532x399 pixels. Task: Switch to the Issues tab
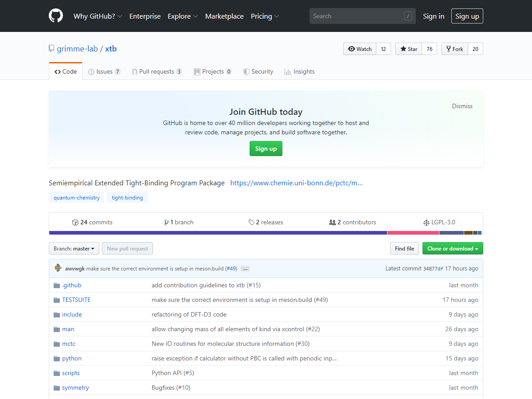tap(104, 71)
